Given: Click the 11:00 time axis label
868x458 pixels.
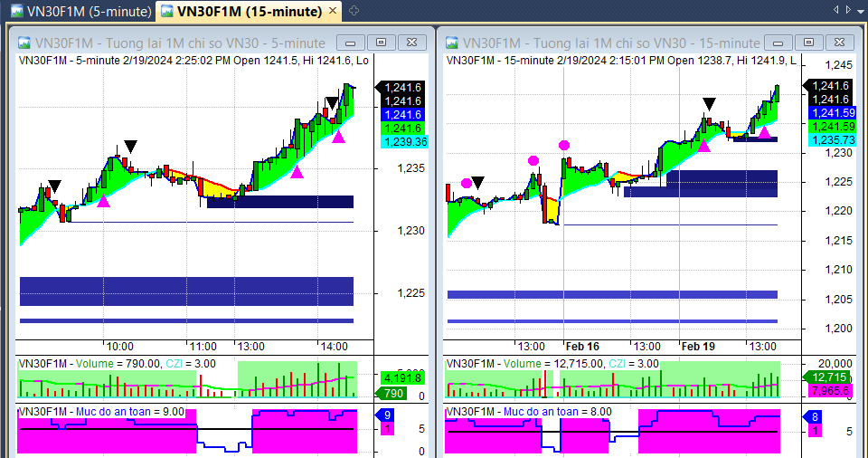Looking at the screenshot, I should (203, 347).
